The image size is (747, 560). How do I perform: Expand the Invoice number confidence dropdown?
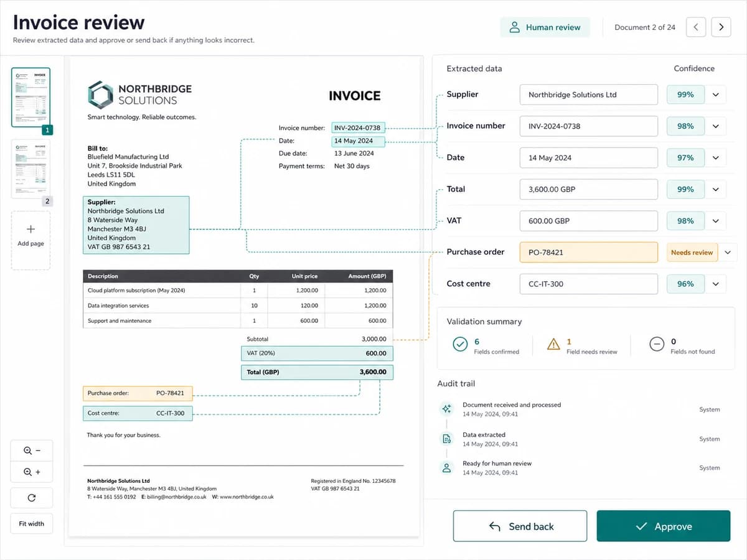coord(716,126)
